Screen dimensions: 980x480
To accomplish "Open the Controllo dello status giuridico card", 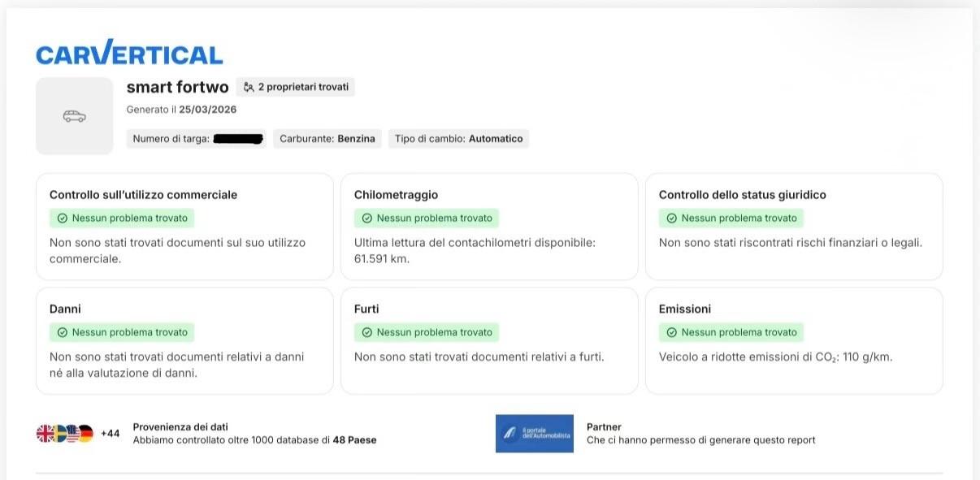I will coord(794,227).
